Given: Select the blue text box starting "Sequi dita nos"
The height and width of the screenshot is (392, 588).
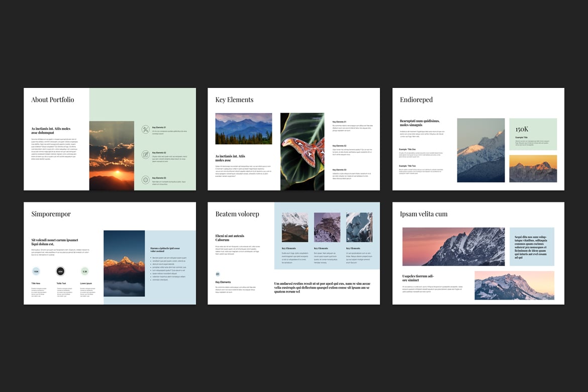Looking at the screenshot, I should (532, 247).
